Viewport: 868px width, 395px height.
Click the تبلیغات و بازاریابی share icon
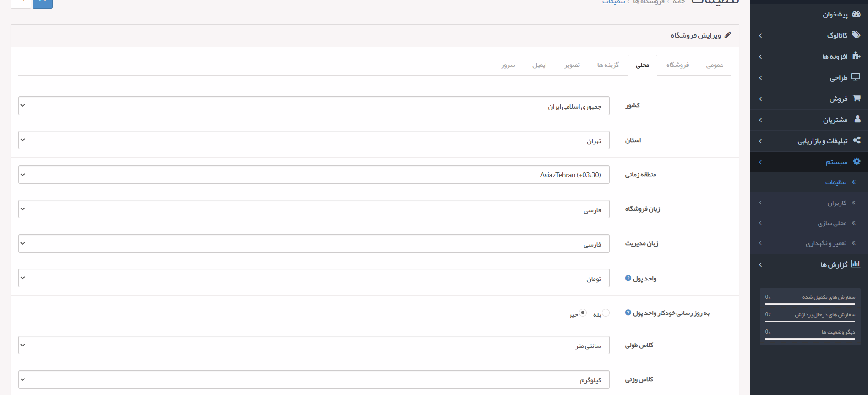click(x=857, y=141)
